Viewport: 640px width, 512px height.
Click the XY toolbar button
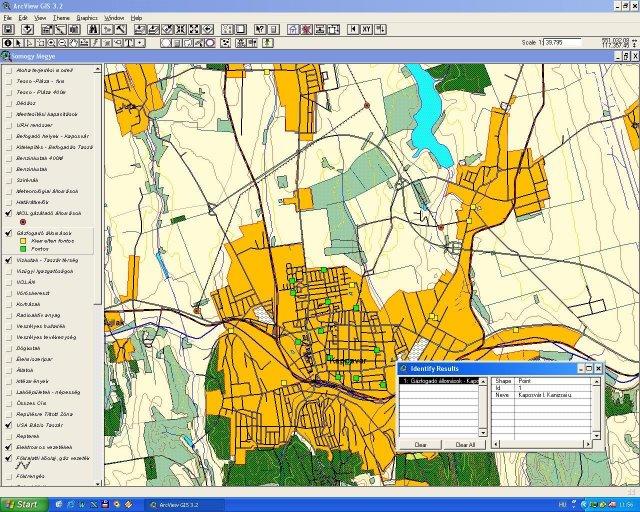[366, 29]
